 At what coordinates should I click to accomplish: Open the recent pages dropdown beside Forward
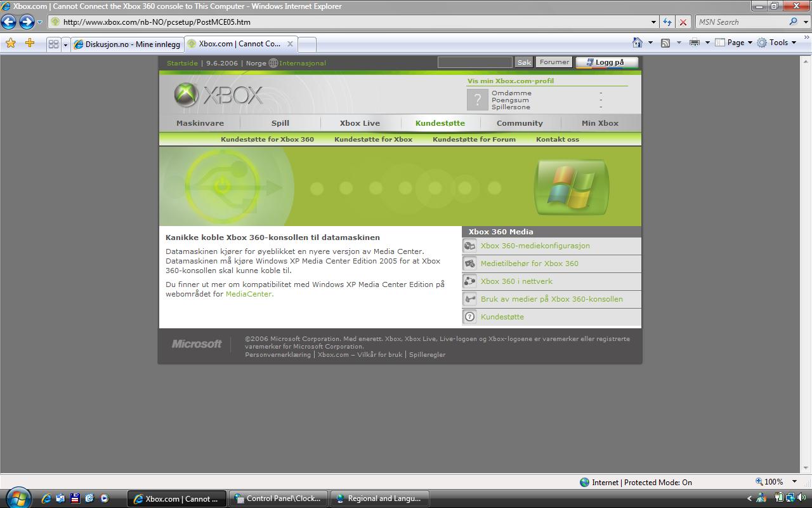click(39, 22)
